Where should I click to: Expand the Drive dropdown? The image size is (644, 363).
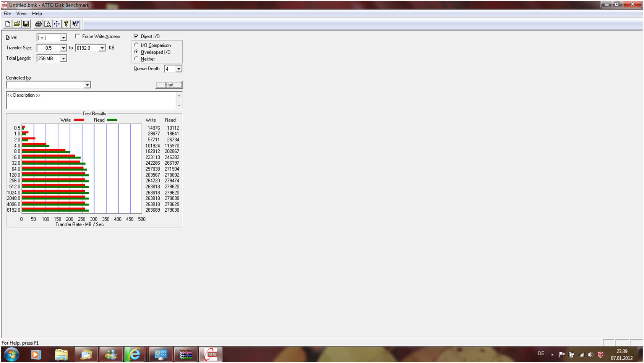(63, 37)
